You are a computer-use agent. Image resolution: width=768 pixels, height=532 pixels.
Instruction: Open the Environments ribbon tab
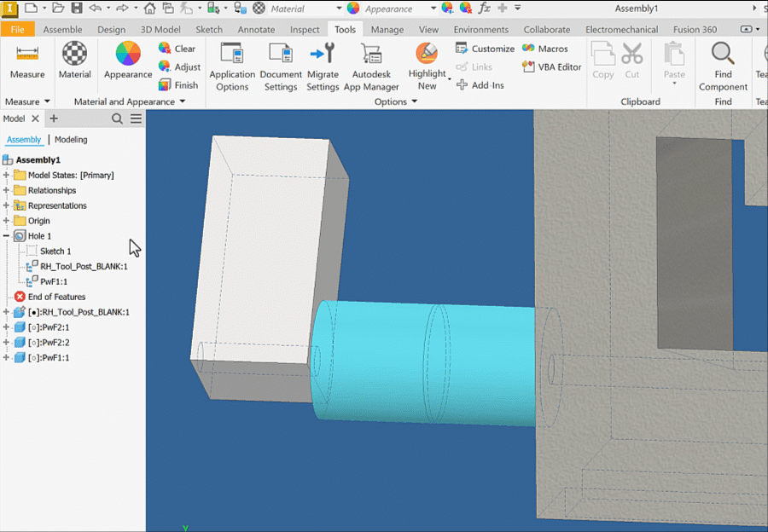point(481,29)
